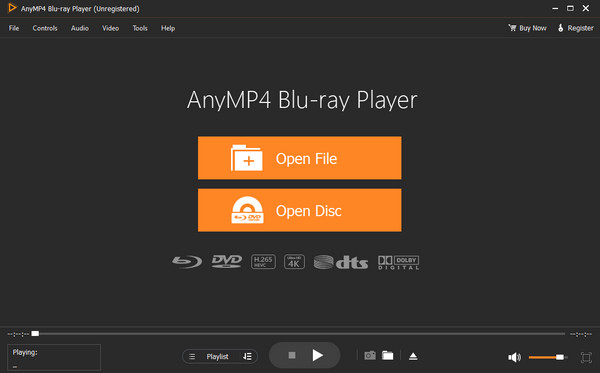Screen dimensions: 600x373
Task: Expand the Video menu
Action: (111, 28)
